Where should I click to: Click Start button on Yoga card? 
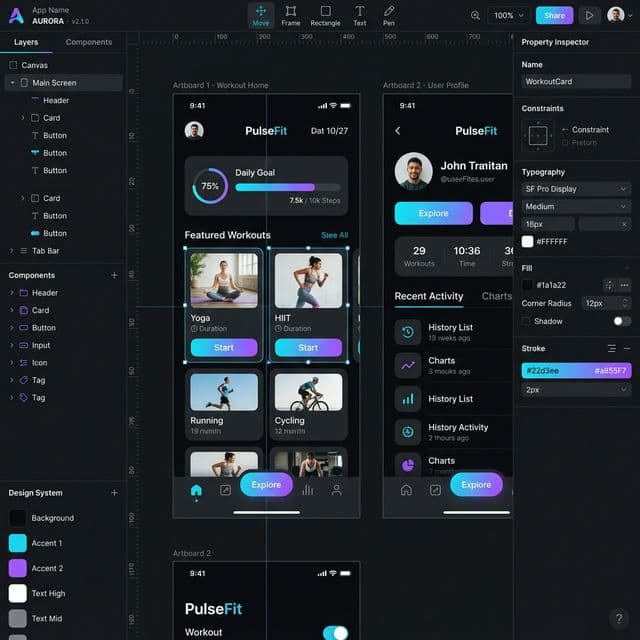point(224,348)
